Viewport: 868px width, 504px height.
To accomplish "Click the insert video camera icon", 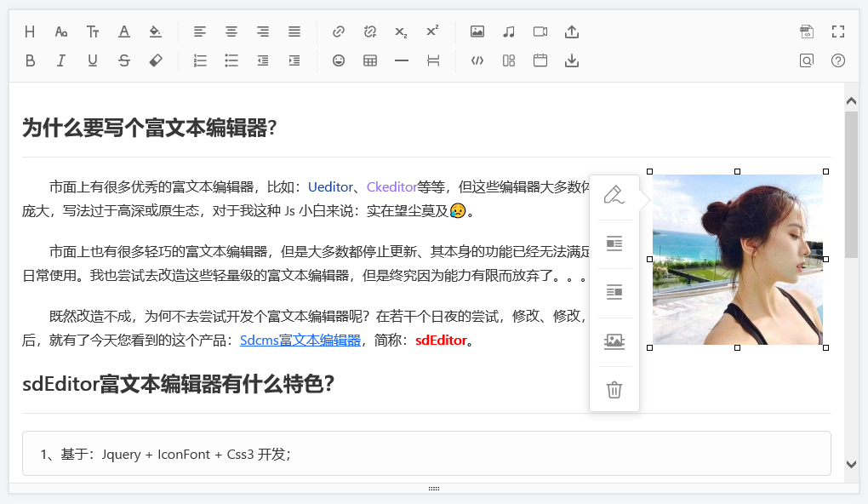I will click(540, 31).
